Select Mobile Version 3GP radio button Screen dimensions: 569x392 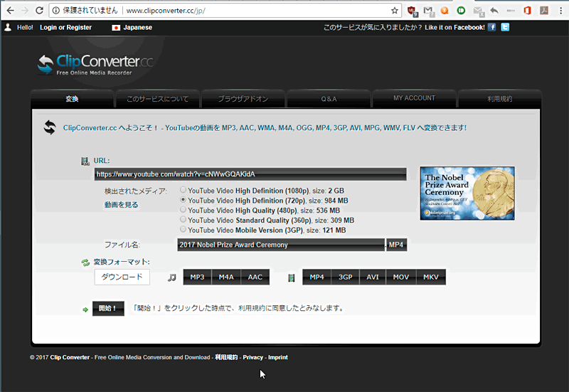[x=184, y=229]
